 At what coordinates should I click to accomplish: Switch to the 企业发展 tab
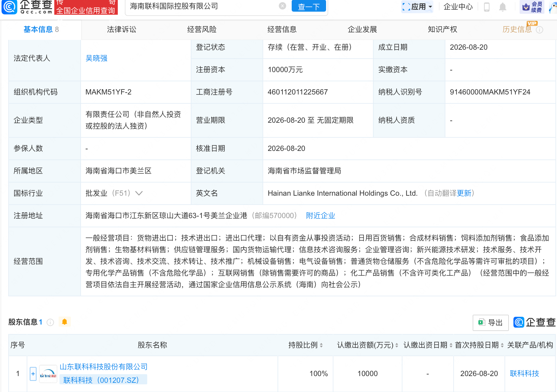click(x=362, y=29)
